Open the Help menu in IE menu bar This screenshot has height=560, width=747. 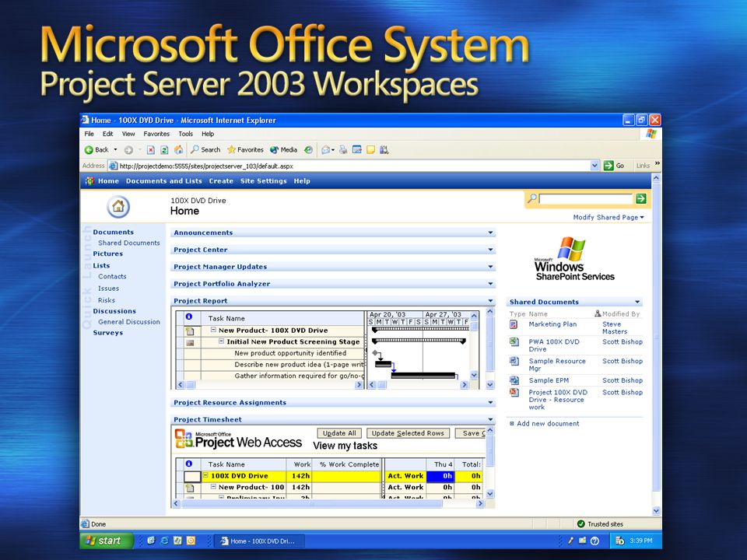[x=208, y=134]
